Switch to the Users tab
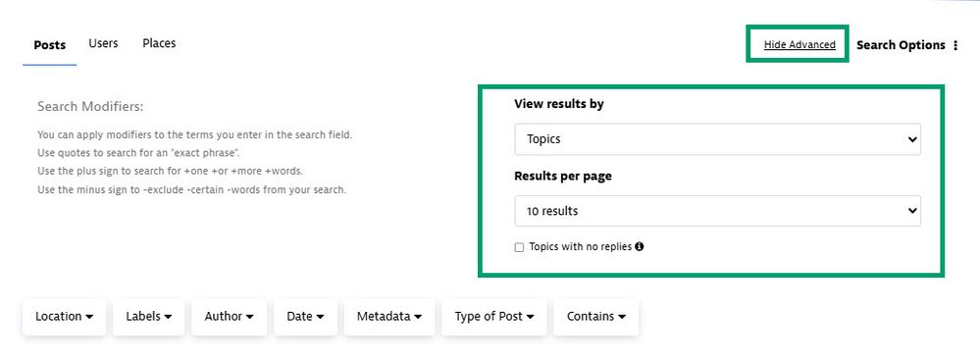 (103, 43)
